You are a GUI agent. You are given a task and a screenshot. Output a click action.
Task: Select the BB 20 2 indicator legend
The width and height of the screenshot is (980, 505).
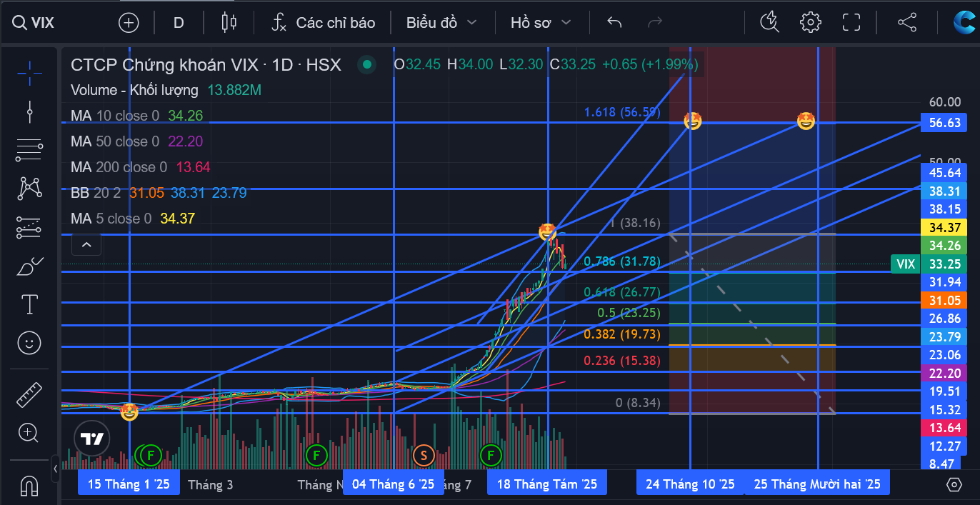(x=159, y=193)
